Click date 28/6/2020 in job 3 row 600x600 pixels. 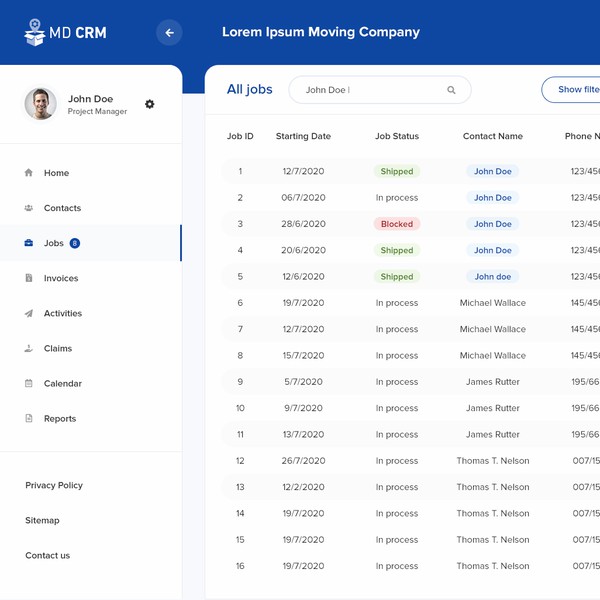(x=303, y=224)
